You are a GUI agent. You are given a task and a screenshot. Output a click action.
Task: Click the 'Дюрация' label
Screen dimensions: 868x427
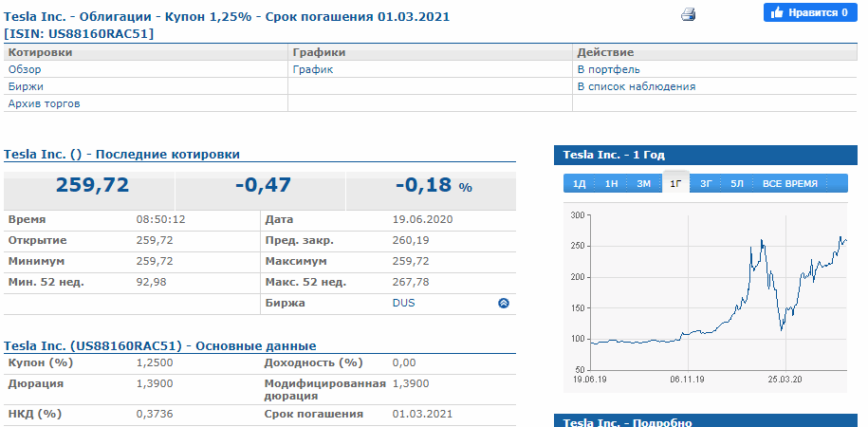(x=36, y=383)
